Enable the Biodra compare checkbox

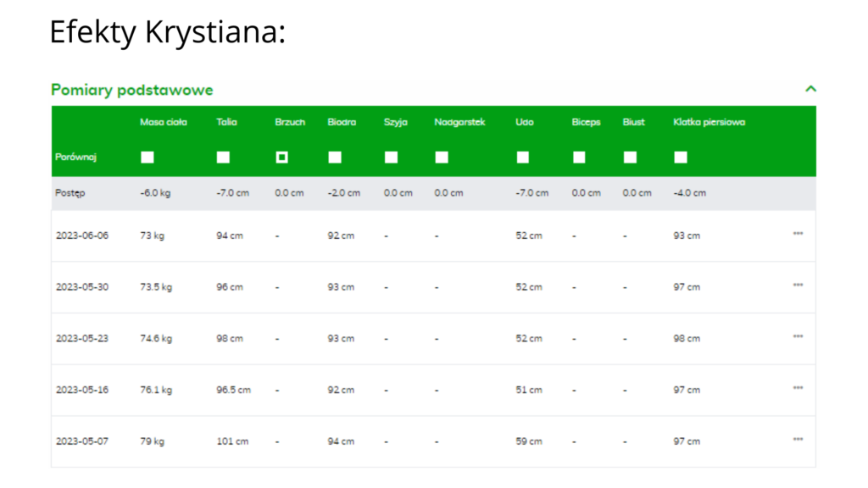(335, 158)
